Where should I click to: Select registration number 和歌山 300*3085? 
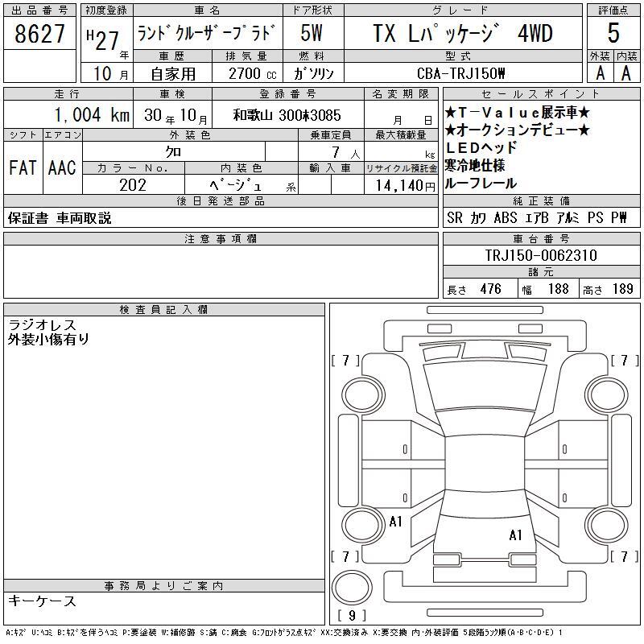pyautogui.click(x=287, y=115)
